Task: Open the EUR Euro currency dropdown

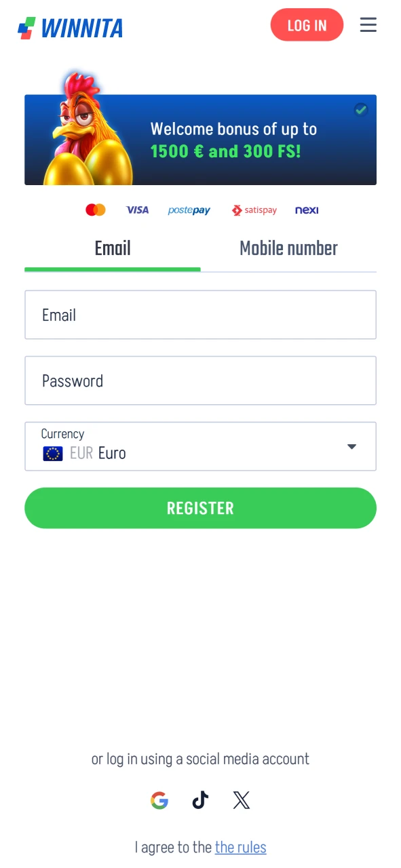Action: pyautogui.click(x=200, y=446)
